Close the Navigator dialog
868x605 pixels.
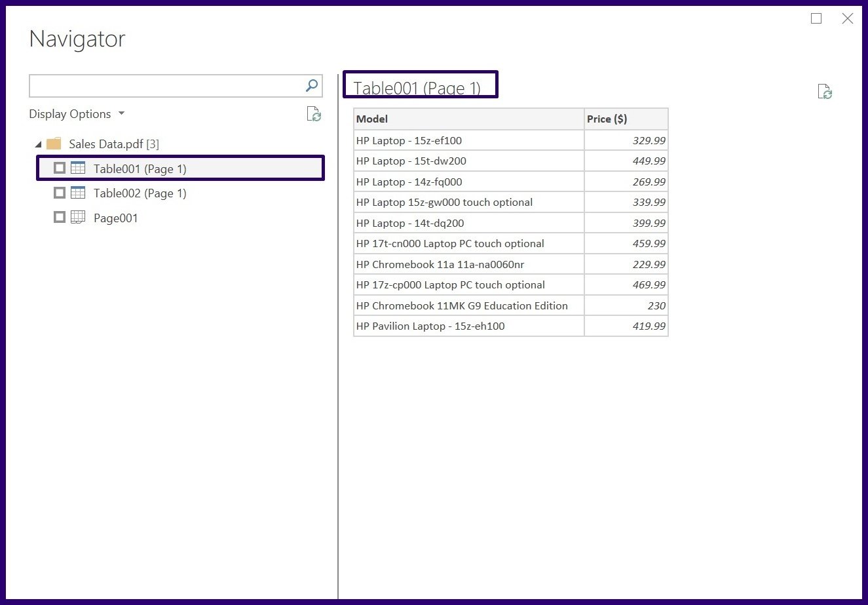click(847, 18)
